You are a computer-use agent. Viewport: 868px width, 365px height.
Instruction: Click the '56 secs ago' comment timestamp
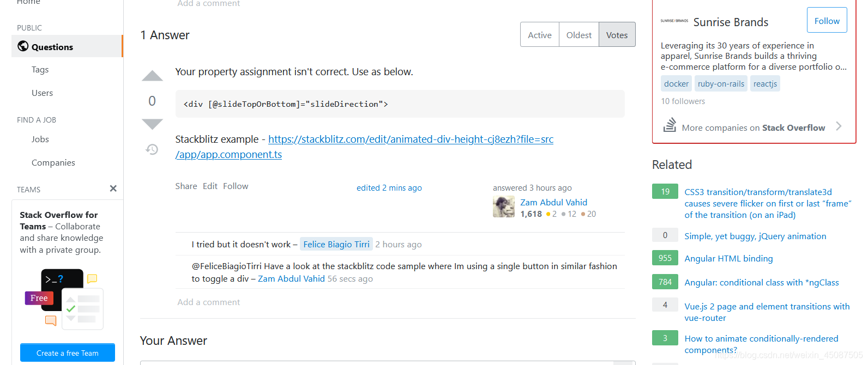pos(350,279)
